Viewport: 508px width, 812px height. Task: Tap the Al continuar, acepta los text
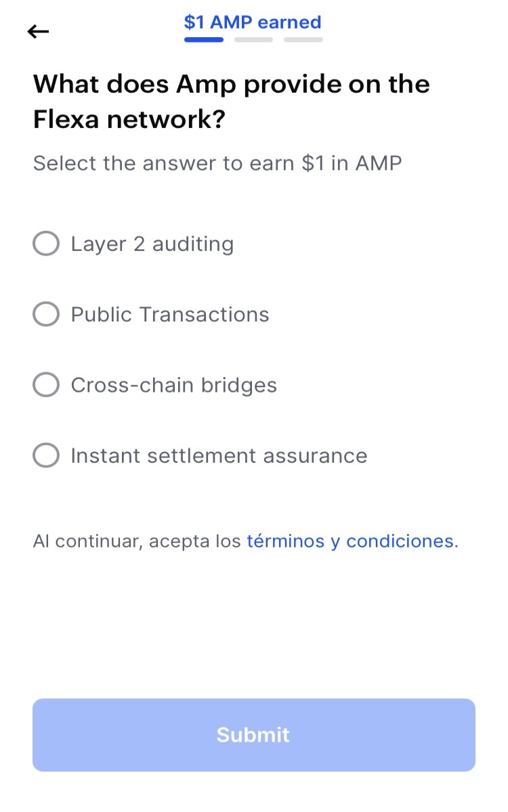click(137, 542)
